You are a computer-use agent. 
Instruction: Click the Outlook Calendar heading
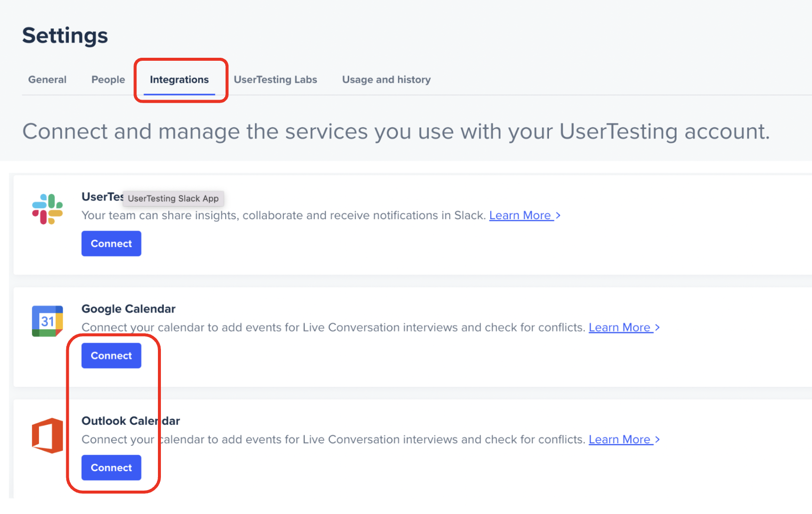pyautogui.click(x=131, y=421)
